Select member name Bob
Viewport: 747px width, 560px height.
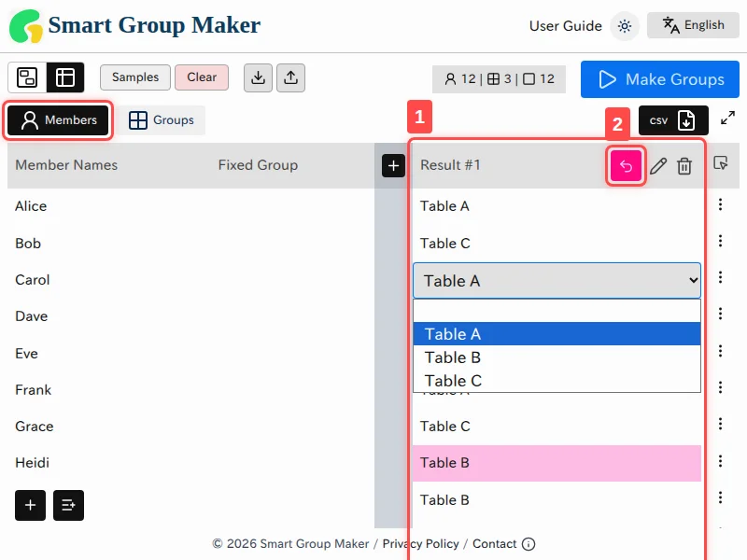pyautogui.click(x=28, y=244)
